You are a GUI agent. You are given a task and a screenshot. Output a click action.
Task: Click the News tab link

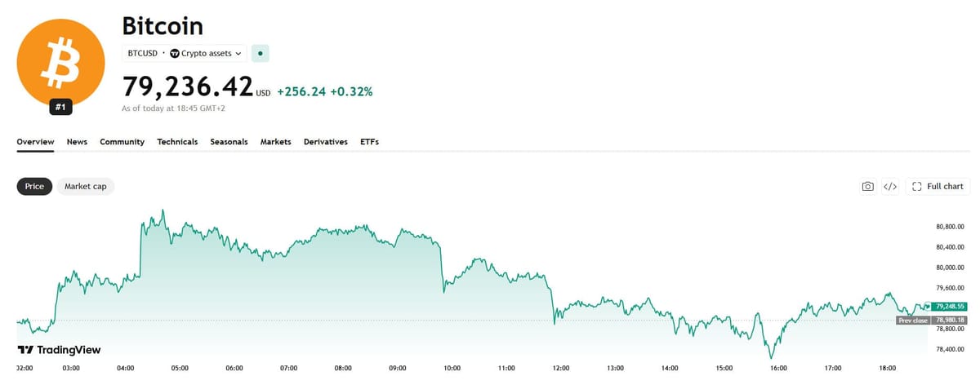(77, 142)
